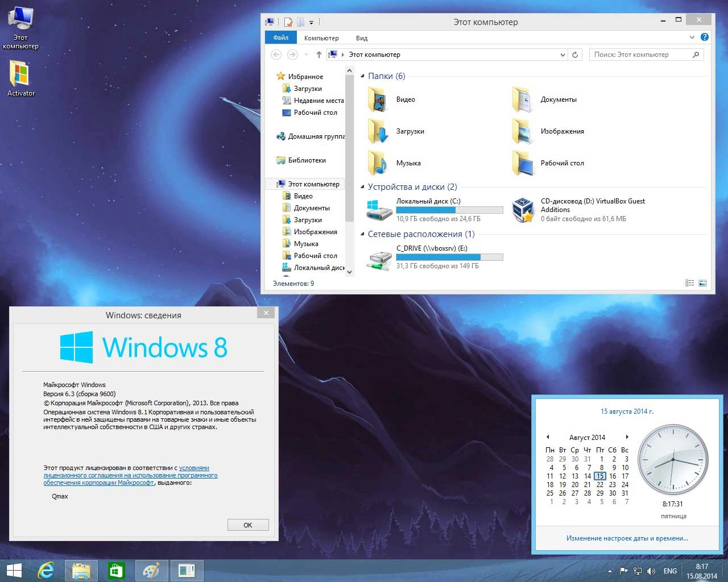Refresh the Explorer address bar
This screenshot has height=582, width=728.
pyautogui.click(x=575, y=55)
